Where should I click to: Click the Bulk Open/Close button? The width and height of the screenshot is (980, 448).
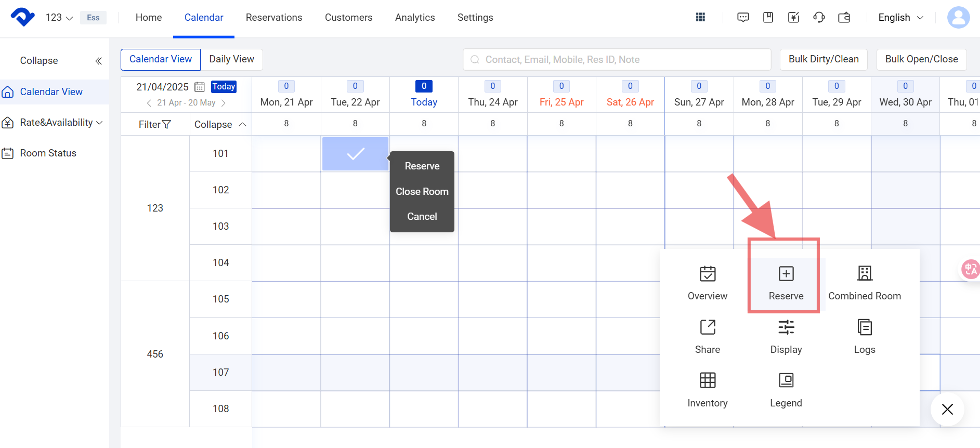(921, 59)
